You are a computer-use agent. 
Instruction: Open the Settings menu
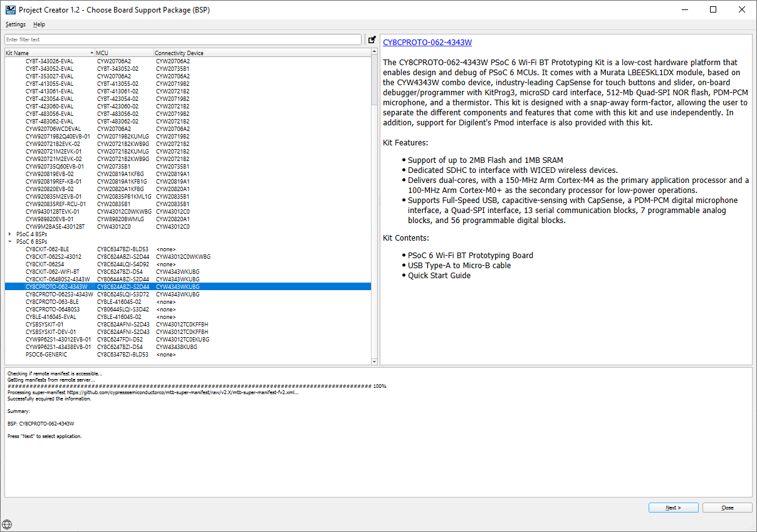[x=16, y=24]
